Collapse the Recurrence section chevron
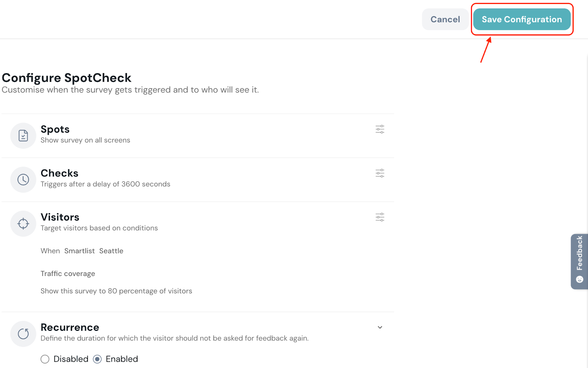Image resolution: width=588 pixels, height=368 pixels. (380, 328)
